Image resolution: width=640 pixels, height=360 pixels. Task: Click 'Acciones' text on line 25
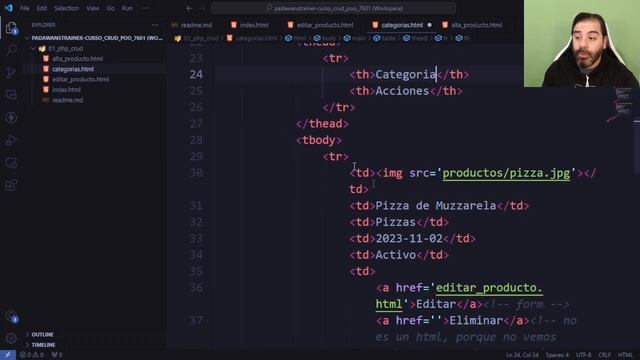[402, 91]
